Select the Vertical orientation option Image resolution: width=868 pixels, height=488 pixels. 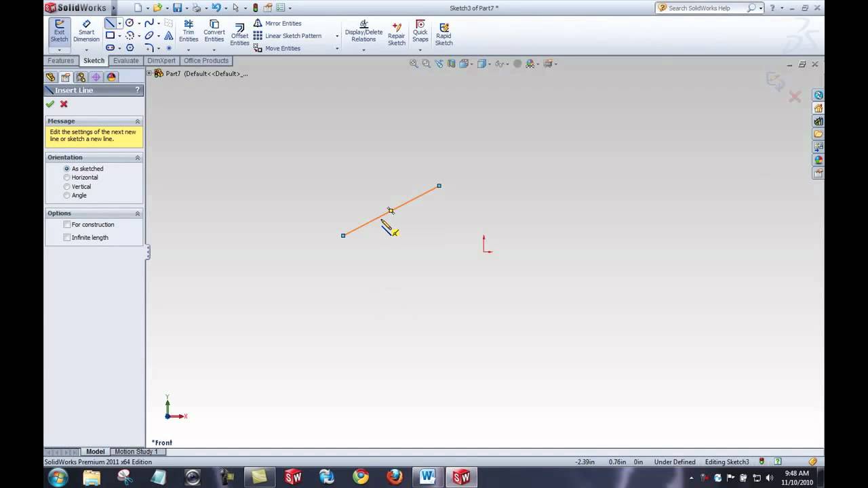[x=66, y=186]
